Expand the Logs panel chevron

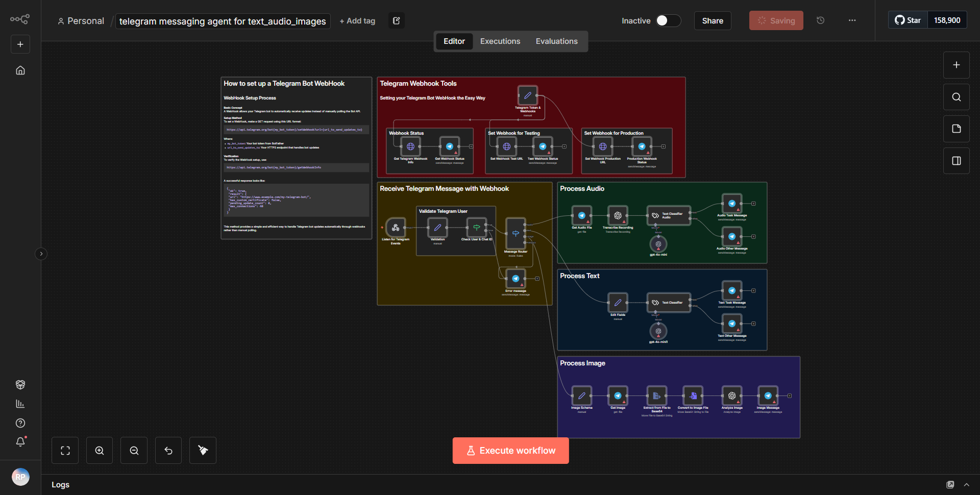tap(967, 485)
